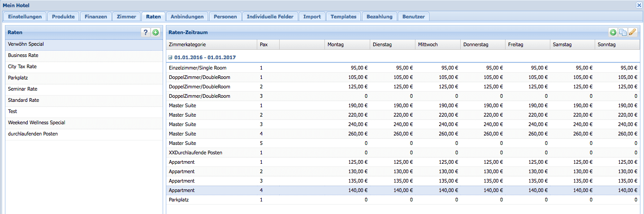Select the XXDurchlaufende Posten row
644x214 pixels.
click(195, 153)
